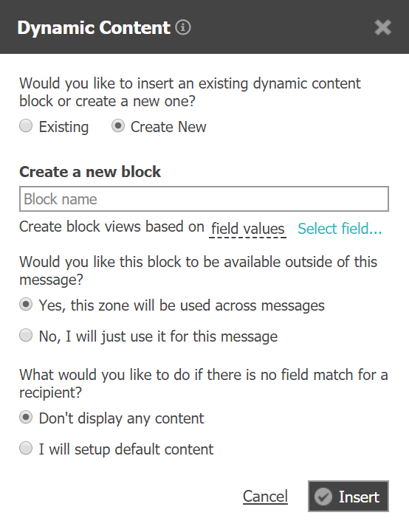Choose No, just for this message
Screen dimensions: 409x532
pyautogui.click(x=26, y=336)
